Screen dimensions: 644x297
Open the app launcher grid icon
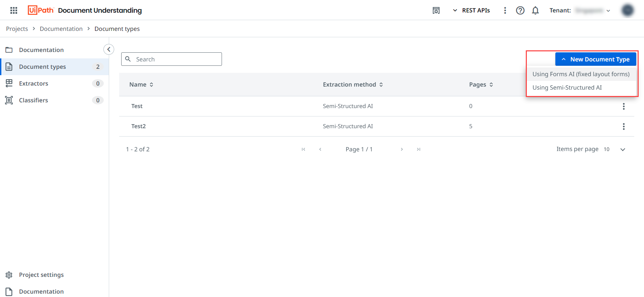14,10
